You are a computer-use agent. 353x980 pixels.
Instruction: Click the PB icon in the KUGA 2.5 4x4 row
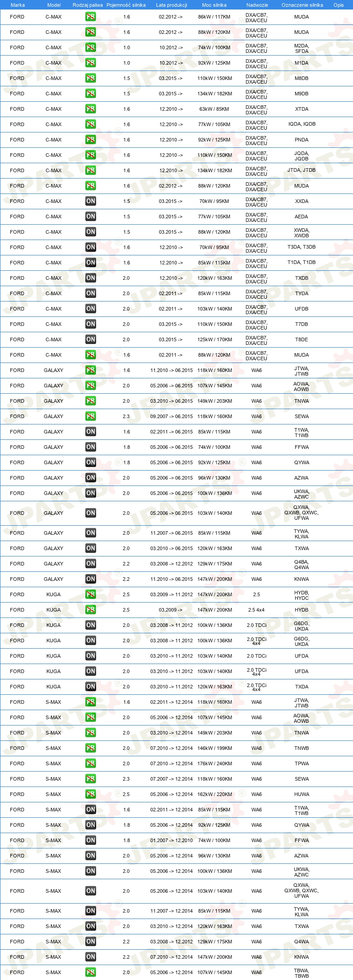91,610
